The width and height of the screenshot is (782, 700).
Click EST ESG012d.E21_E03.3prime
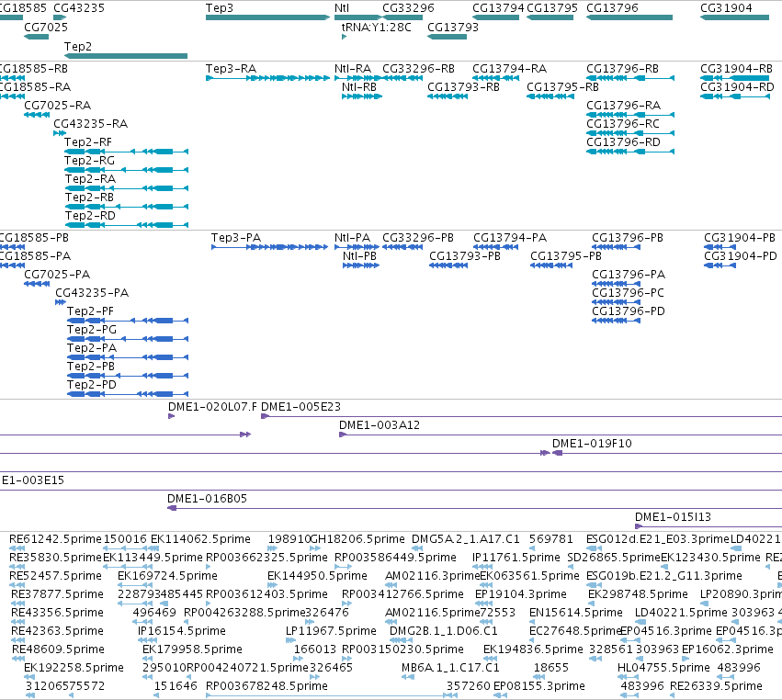[658, 539]
